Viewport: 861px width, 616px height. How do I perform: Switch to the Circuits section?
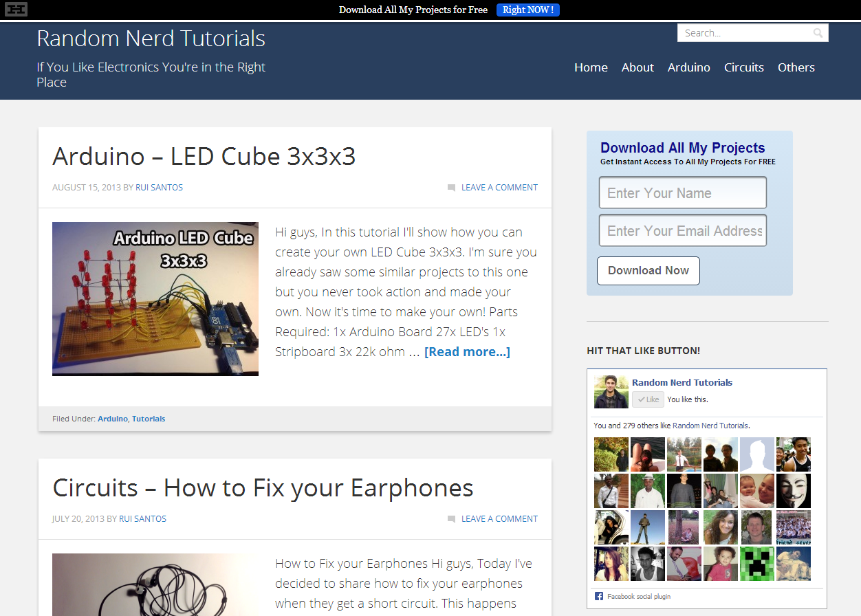[743, 67]
